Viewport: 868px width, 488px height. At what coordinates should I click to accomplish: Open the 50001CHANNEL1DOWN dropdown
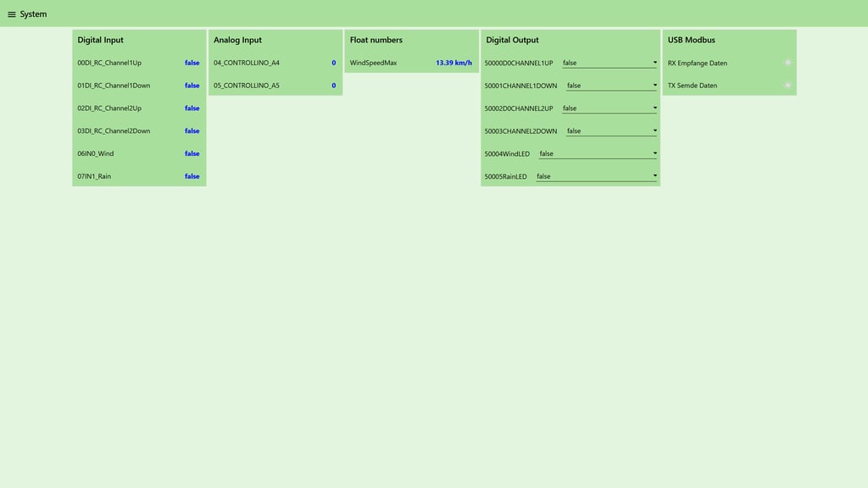[612, 86]
